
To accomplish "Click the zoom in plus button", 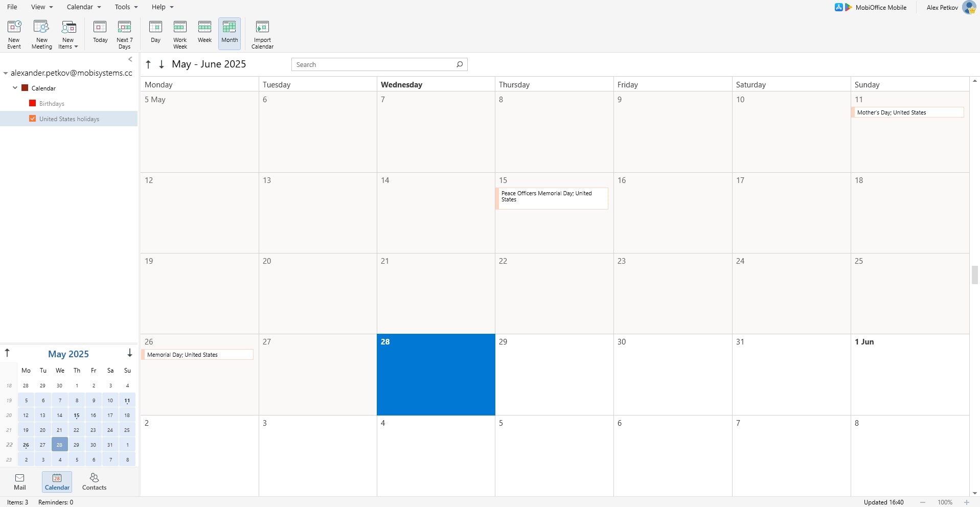I will pyautogui.click(x=967, y=502).
